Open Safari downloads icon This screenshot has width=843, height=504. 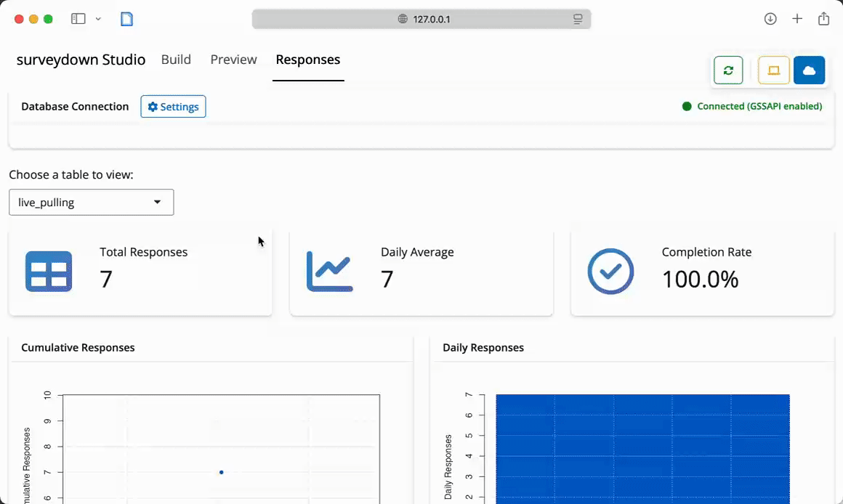pyautogui.click(x=770, y=19)
